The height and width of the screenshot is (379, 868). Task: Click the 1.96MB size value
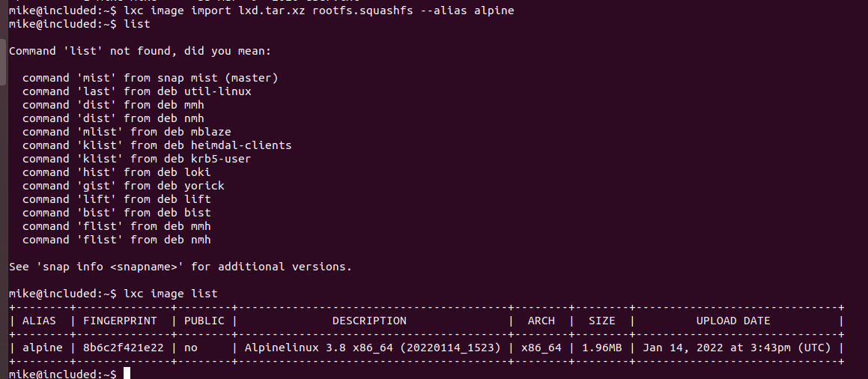(x=601, y=348)
